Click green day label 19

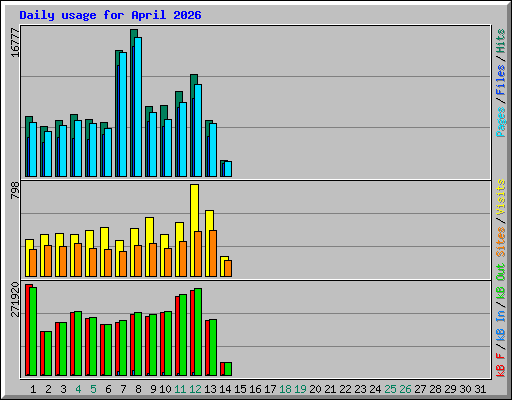tap(300, 389)
